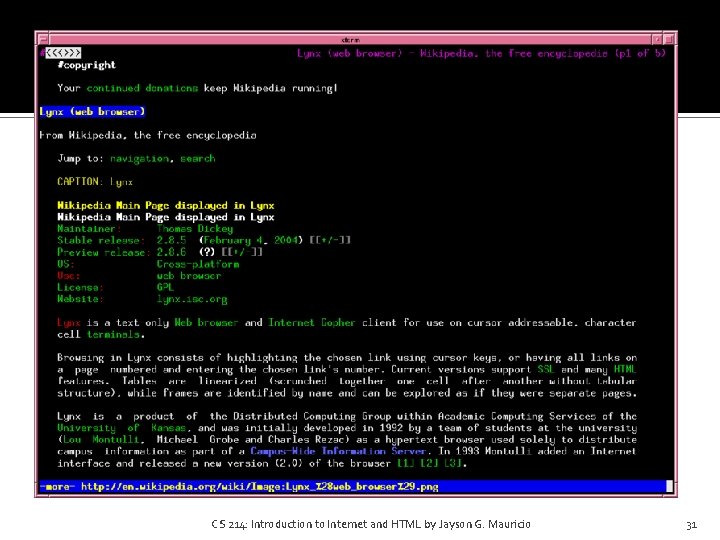Open the "web browser" Use link in infobox
The width and height of the screenshot is (720, 540).
[189, 276]
